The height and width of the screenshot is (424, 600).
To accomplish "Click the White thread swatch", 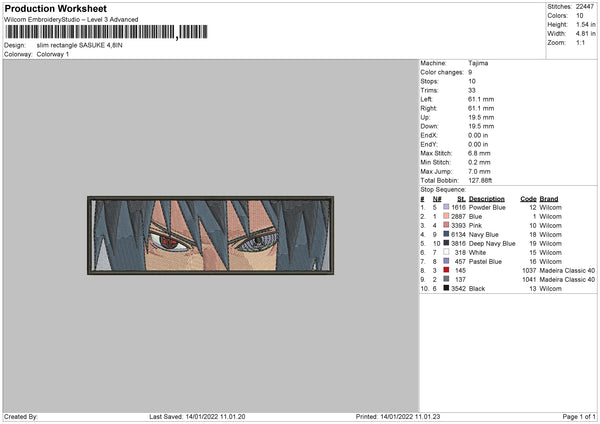I will coord(446,252).
